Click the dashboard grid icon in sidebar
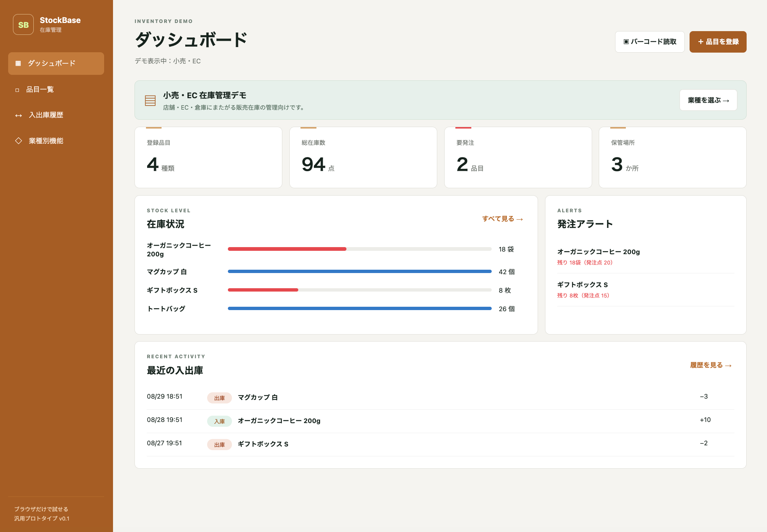The height and width of the screenshot is (532, 767). click(18, 63)
